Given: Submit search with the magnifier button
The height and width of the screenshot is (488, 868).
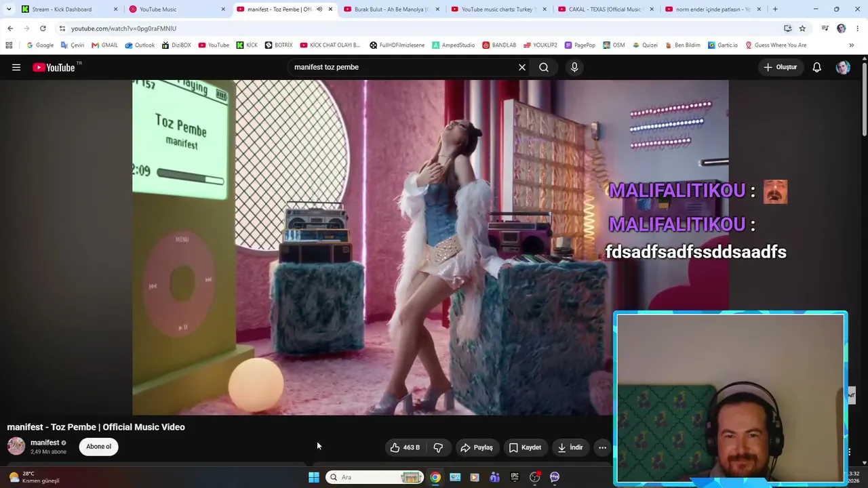Looking at the screenshot, I should [544, 67].
